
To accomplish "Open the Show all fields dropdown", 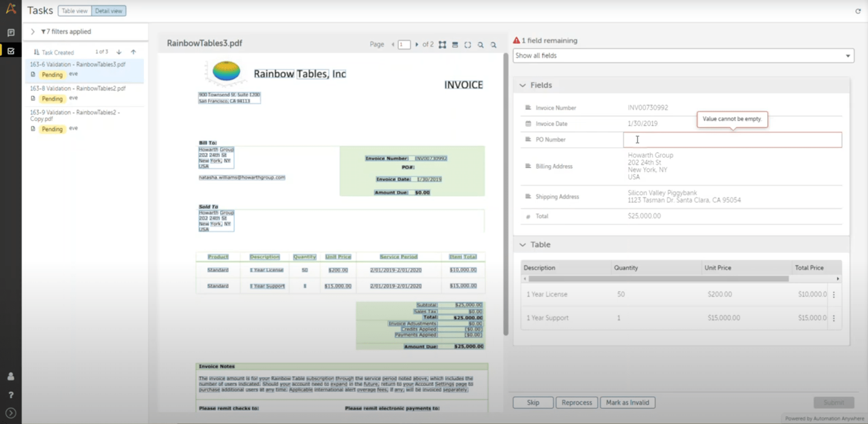I will 683,56.
